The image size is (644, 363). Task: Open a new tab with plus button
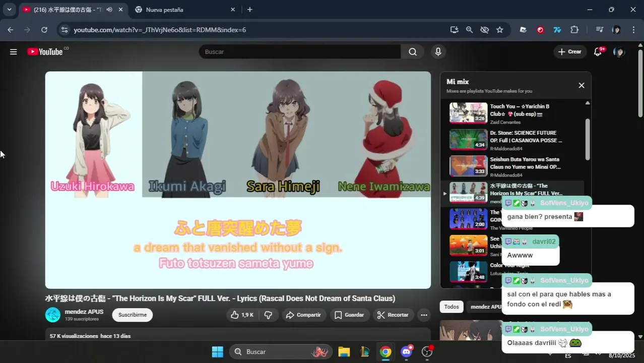(249, 10)
